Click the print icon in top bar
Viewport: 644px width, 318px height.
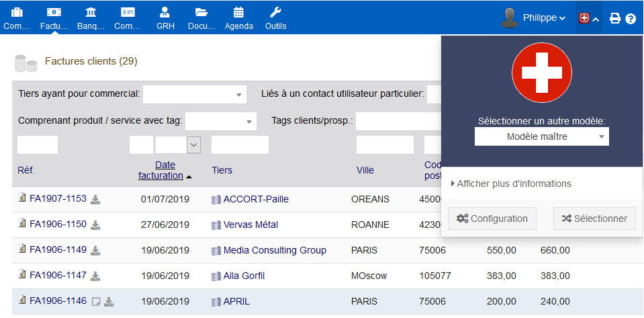(614, 19)
